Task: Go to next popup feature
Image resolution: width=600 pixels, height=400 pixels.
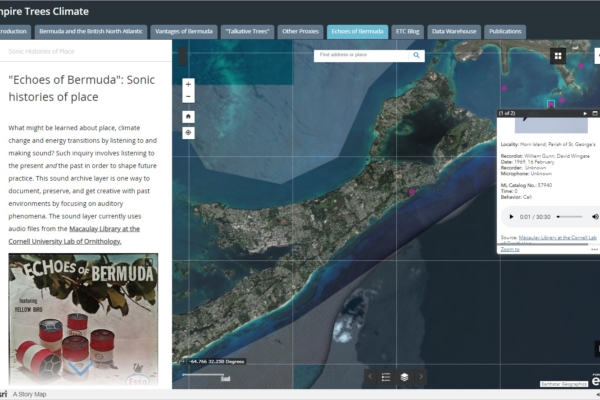Action: pos(585,114)
